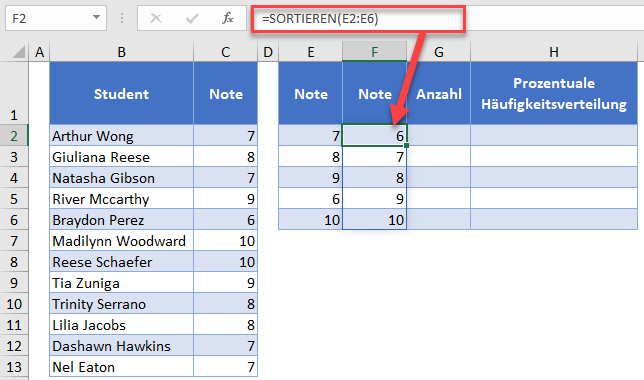Select row 9 header
The height and width of the screenshot is (380, 644).
pyautogui.click(x=14, y=282)
